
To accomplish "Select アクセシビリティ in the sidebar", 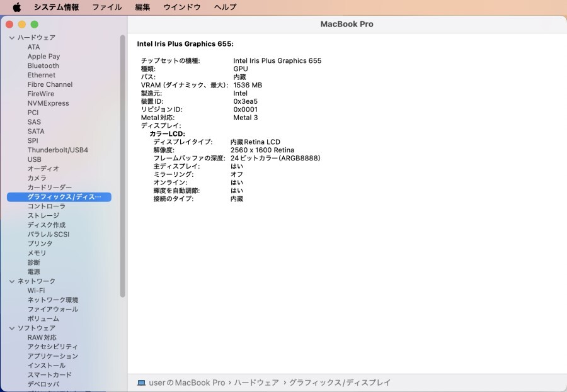I will click(x=52, y=347).
